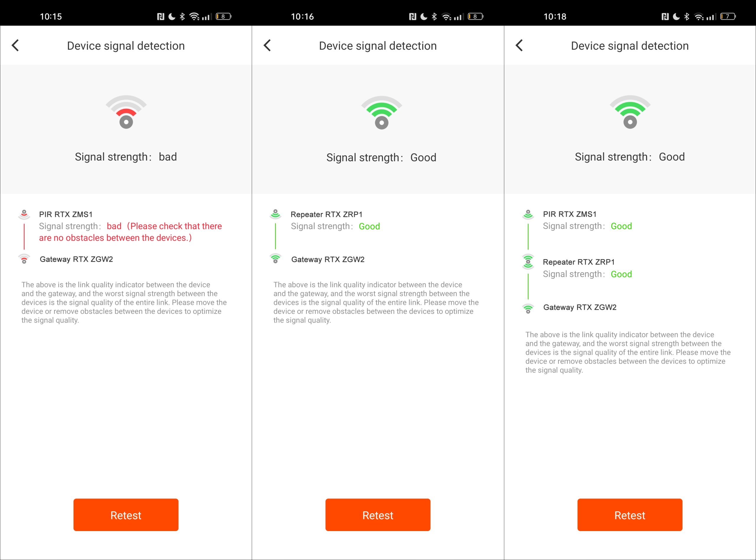756x560 pixels.
Task: Click the Repeater icon on the 10:16 screen
Action: tap(276, 214)
